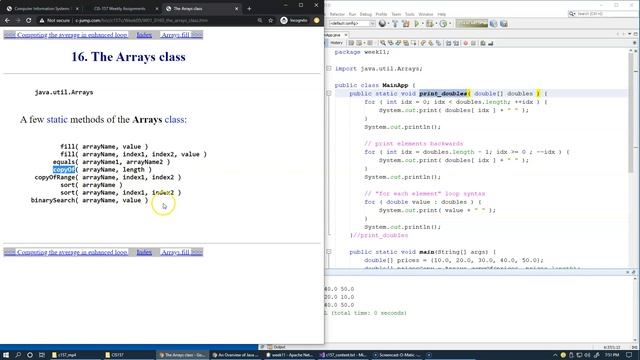
Task: Collapse the print_doubles method fold
Action: tap(329, 93)
